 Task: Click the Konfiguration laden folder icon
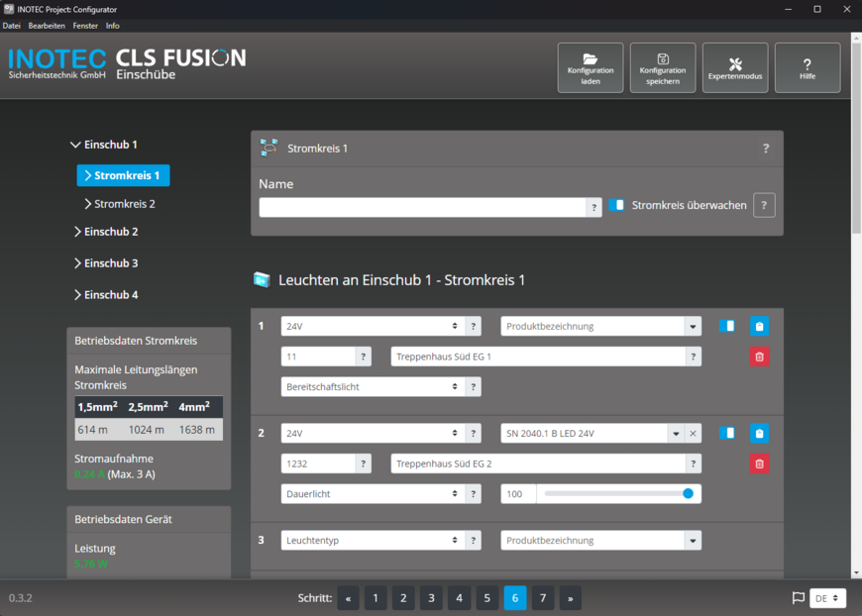click(x=591, y=60)
